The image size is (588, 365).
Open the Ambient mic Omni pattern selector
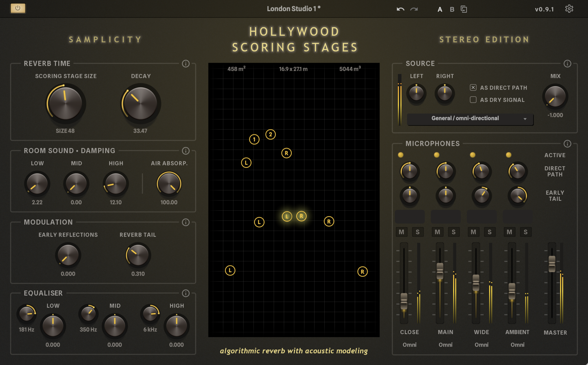point(517,345)
